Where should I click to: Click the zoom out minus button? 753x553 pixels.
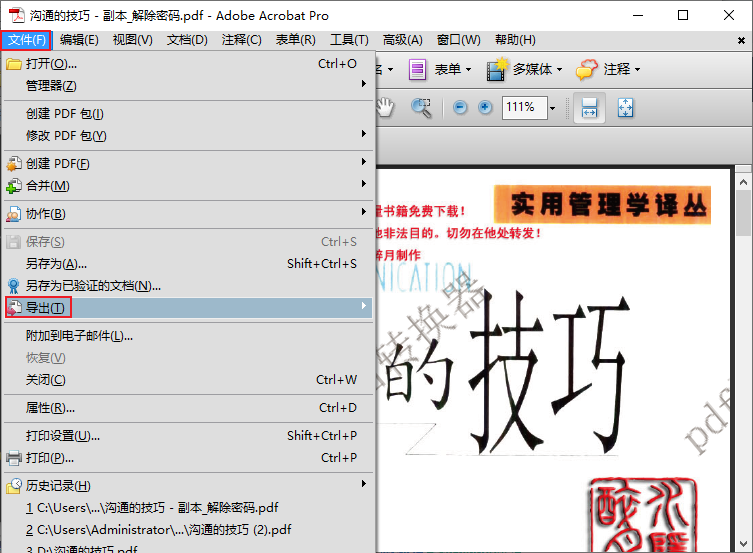click(460, 108)
